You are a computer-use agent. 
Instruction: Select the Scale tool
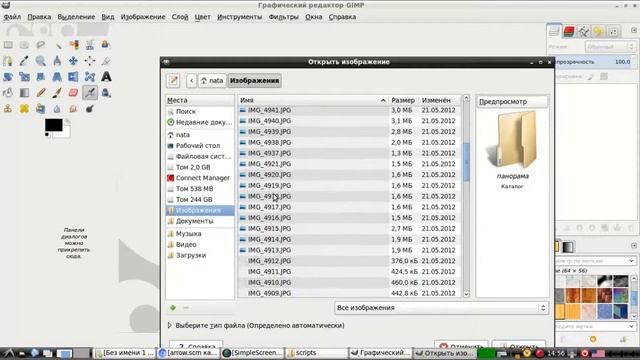[x=24, y=77]
